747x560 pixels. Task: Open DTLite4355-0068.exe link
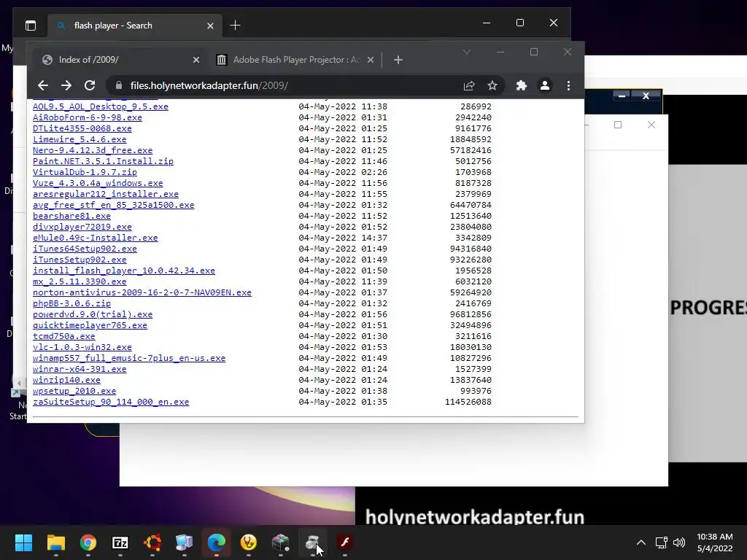point(82,128)
